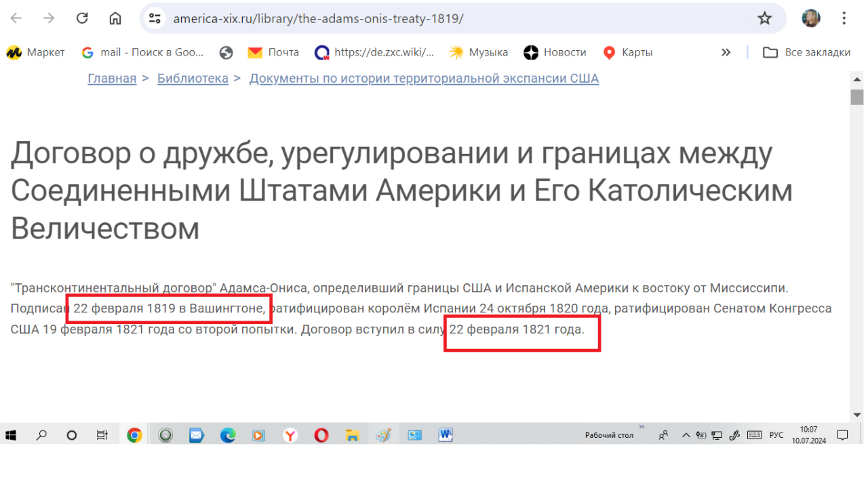The image size is (868, 488).
Task: Open the Музыка bookmark
Action: tap(479, 52)
